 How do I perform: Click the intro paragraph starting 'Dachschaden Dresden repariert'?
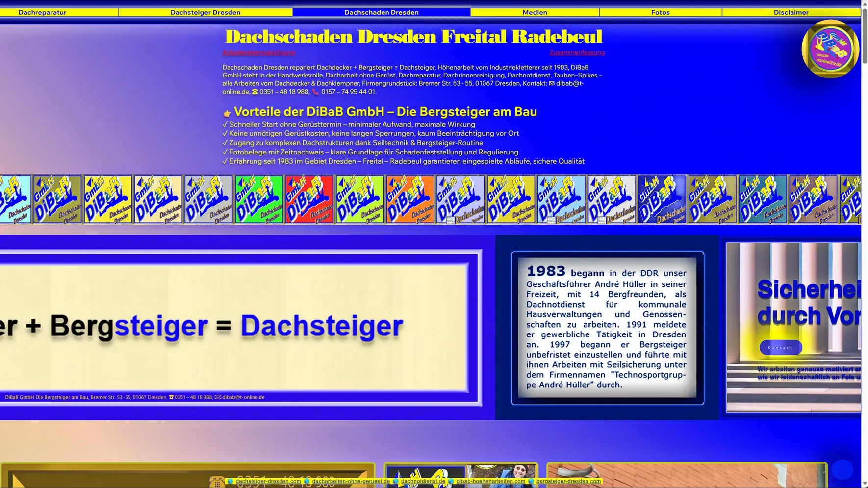pos(412,79)
